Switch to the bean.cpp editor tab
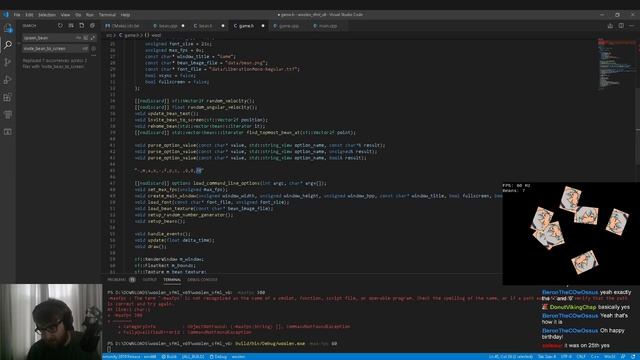This screenshot has height=360, width=640. pos(168,26)
